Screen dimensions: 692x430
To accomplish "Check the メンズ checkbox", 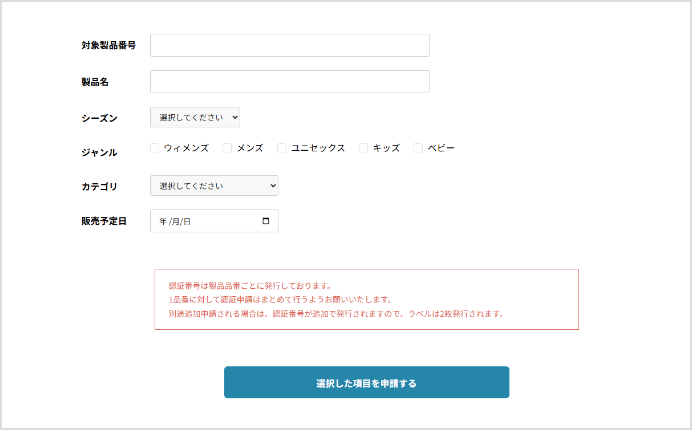I will pos(227,148).
